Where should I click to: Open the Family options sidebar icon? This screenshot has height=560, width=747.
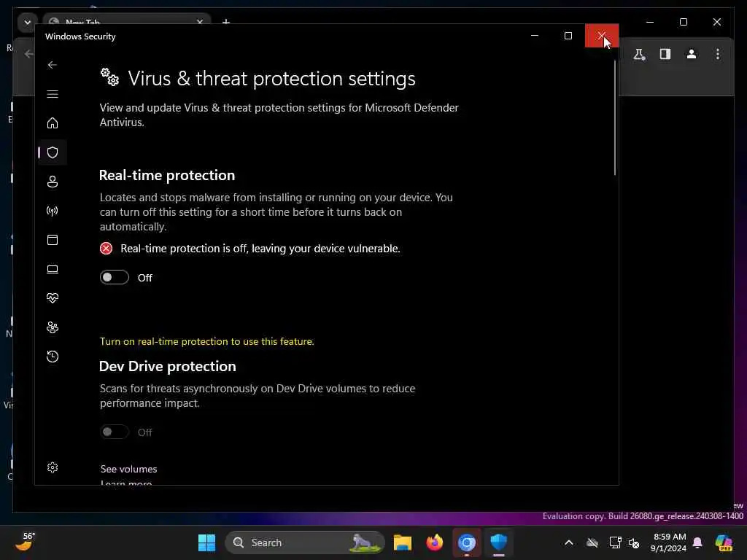pyautogui.click(x=53, y=327)
